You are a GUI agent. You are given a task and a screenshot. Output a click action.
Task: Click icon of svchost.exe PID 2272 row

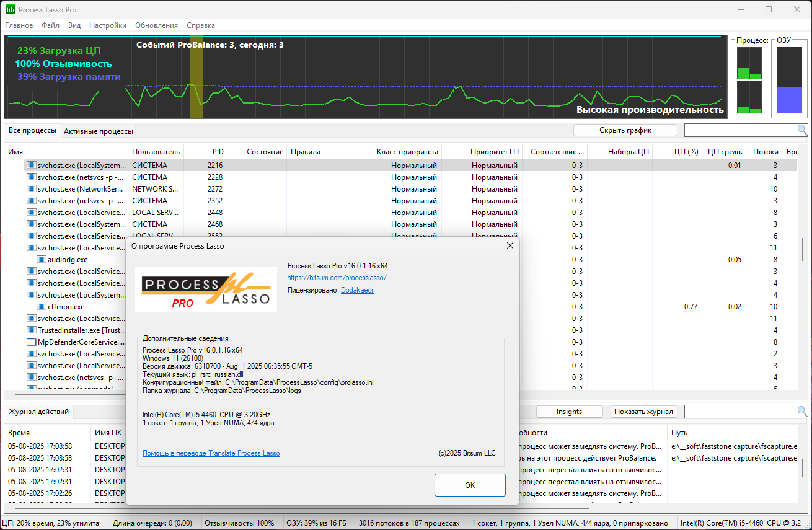[31, 189]
